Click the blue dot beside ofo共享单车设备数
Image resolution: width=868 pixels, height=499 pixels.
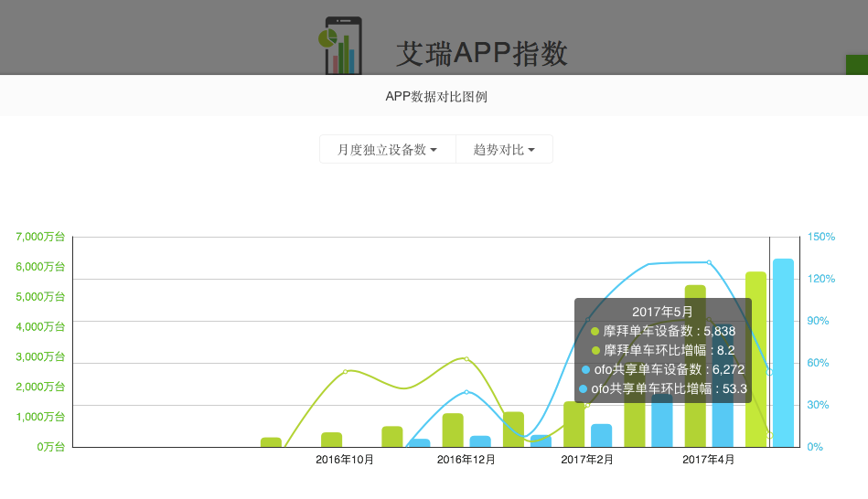click(585, 369)
